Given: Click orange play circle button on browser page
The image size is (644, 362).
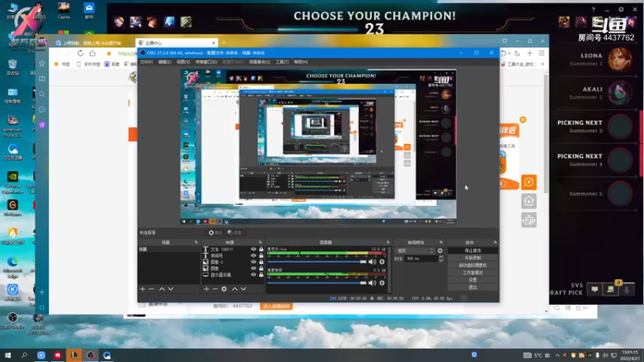Looking at the screenshot, I should tap(529, 183).
